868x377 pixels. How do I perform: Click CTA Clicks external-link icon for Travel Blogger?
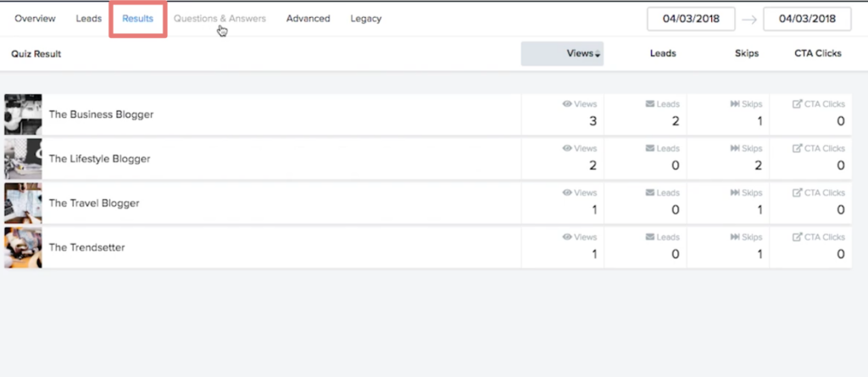tap(797, 192)
